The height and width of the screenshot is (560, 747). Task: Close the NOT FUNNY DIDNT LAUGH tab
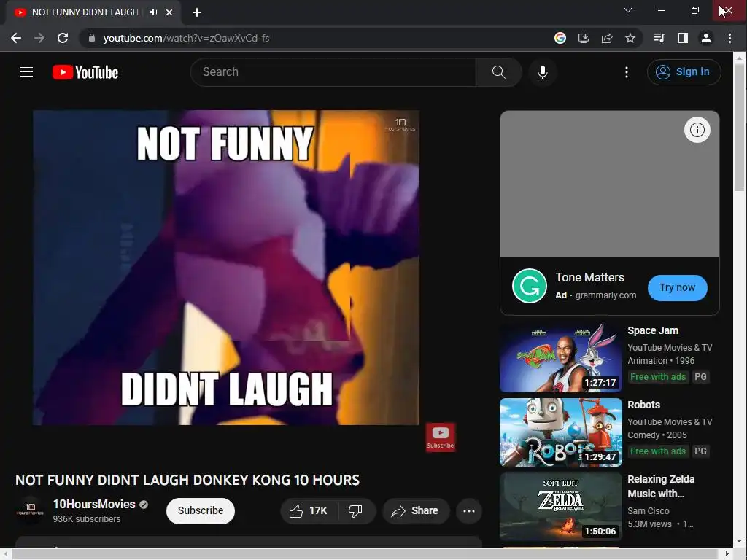point(169,12)
